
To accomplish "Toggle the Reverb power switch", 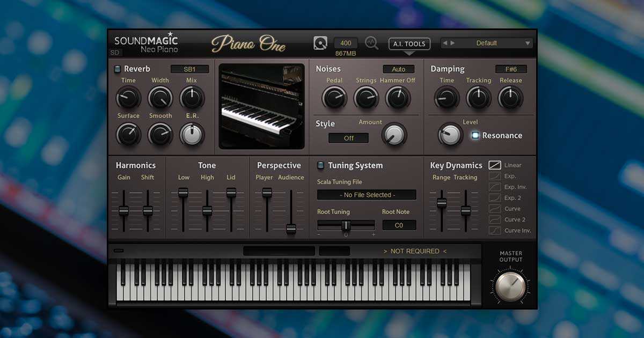I will 118,69.
